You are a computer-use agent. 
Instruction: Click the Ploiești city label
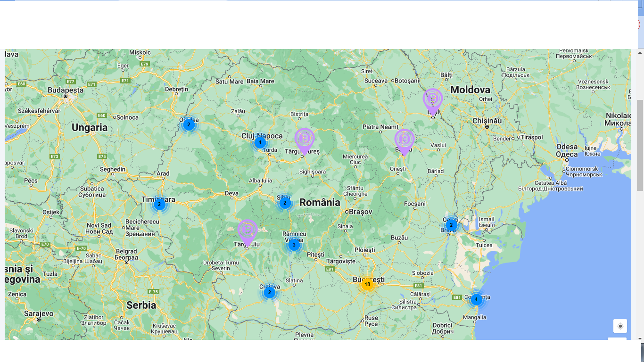point(364,249)
